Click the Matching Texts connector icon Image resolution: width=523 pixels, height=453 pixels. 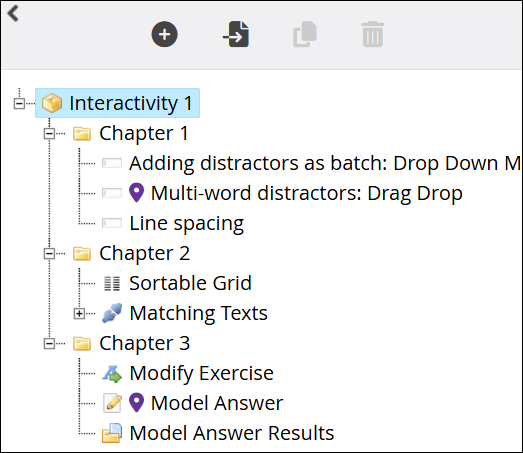112,313
